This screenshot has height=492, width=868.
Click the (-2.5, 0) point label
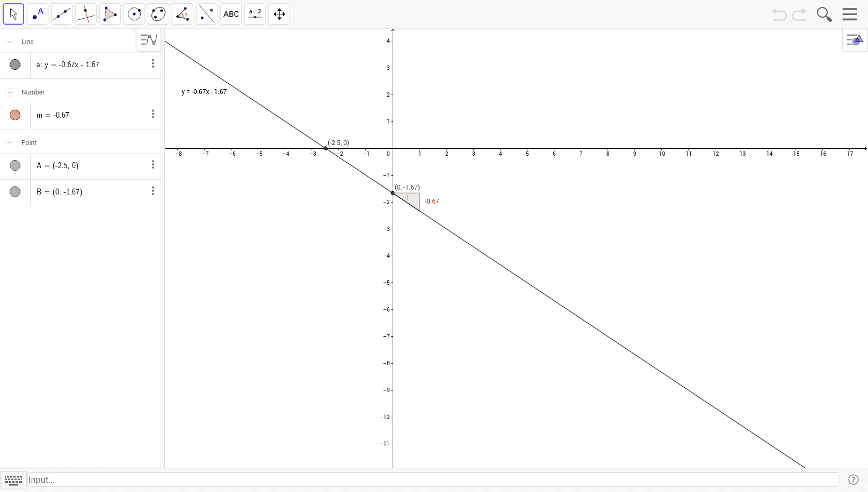[x=338, y=143]
